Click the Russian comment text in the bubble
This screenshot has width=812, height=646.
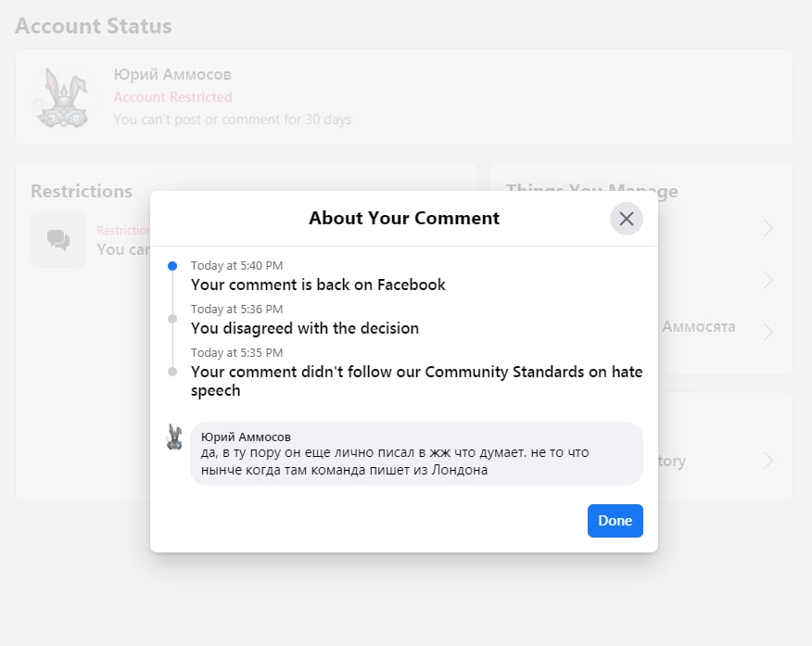tap(395, 462)
